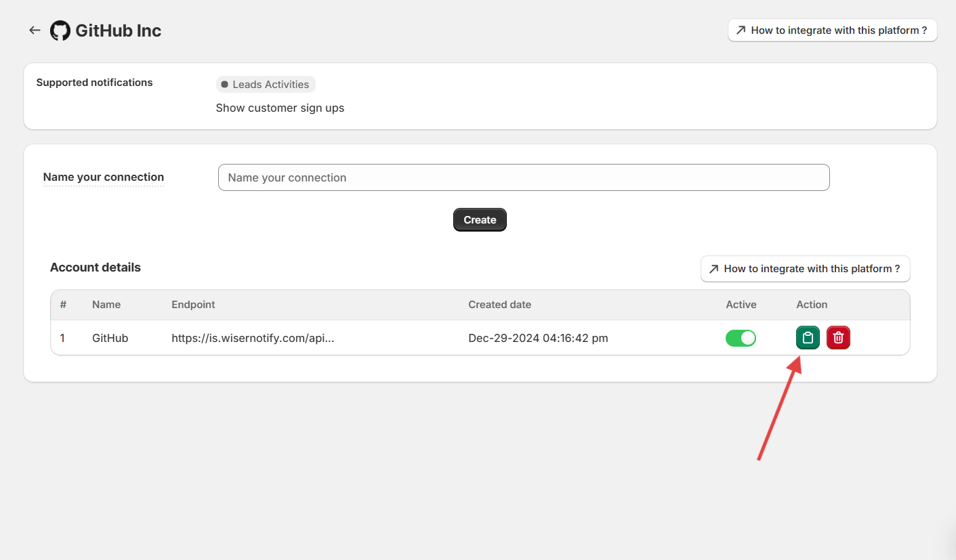Screen dimensions: 956x560
Task: Click the 'Dec-29-2024 04:16:42 pm' created date
Action: pyautogui.click(x=538, y=338)
